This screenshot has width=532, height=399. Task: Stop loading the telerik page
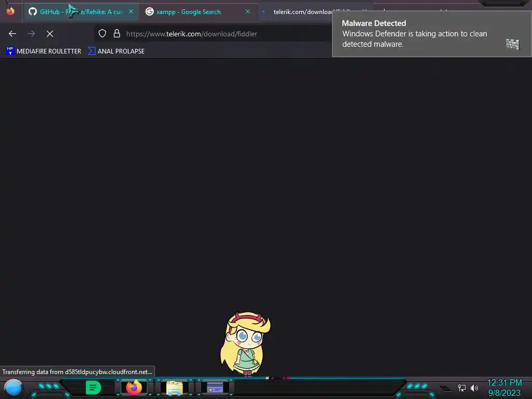tap(50, 34)
